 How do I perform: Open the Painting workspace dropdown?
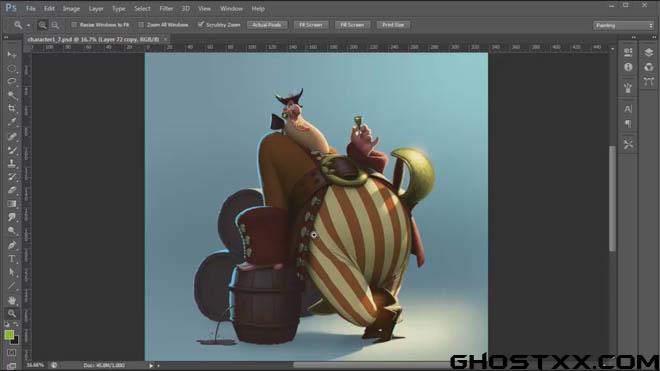[623, 26]
